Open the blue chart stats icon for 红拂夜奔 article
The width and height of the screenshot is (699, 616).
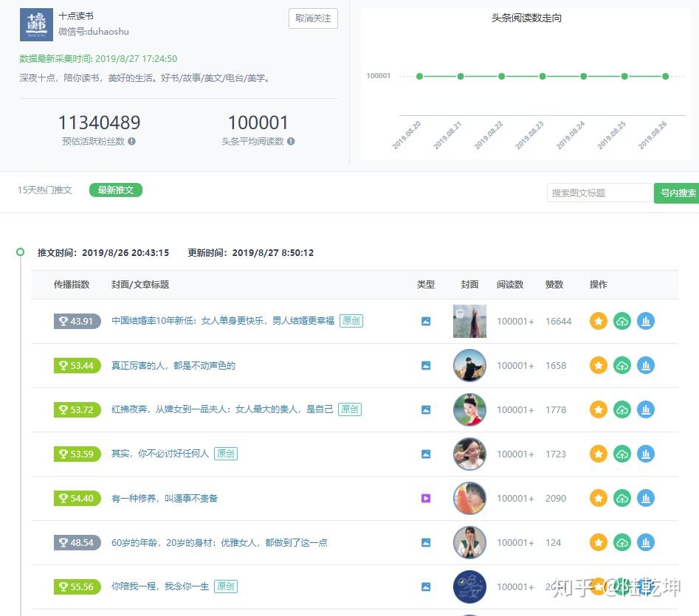pos(646,409)
